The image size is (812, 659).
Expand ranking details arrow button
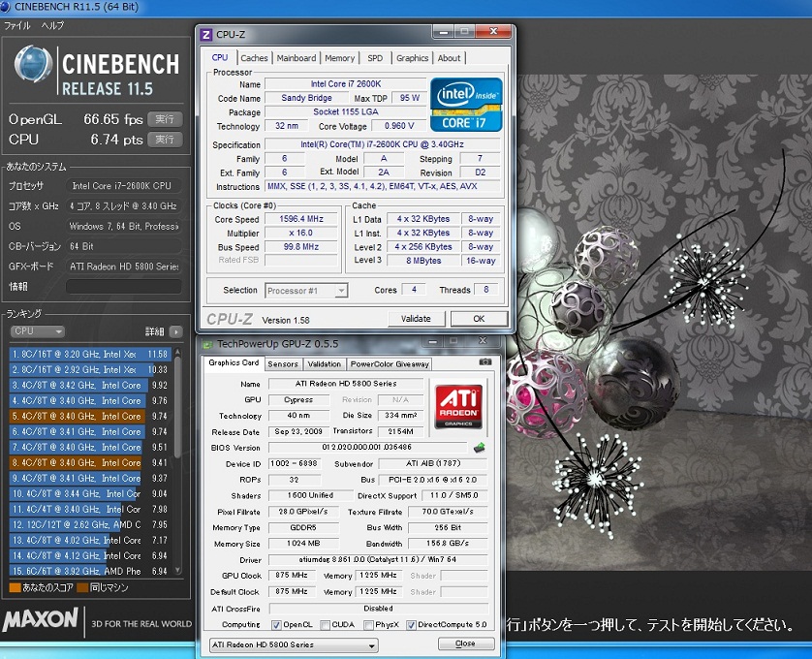tap(175, 331)
